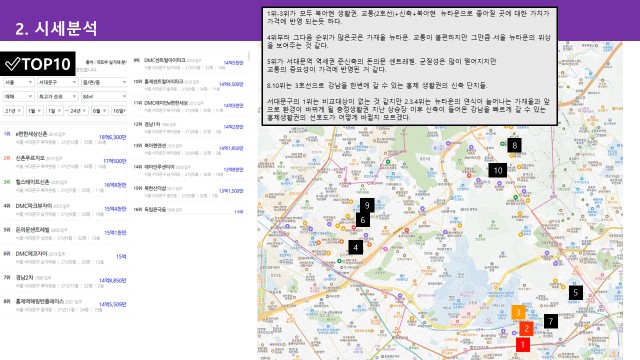Click the 2. 시세분석 slide title
The image size is (640, 360).
pyautogui.click(x=56, y=28)
